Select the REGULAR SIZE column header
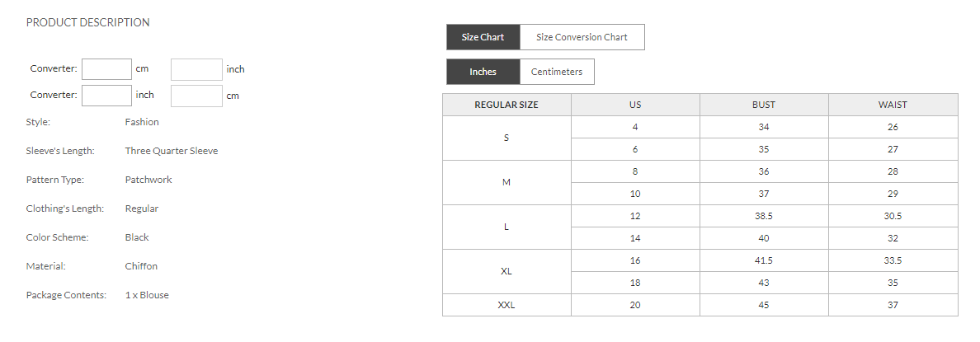 coord(506,105)
